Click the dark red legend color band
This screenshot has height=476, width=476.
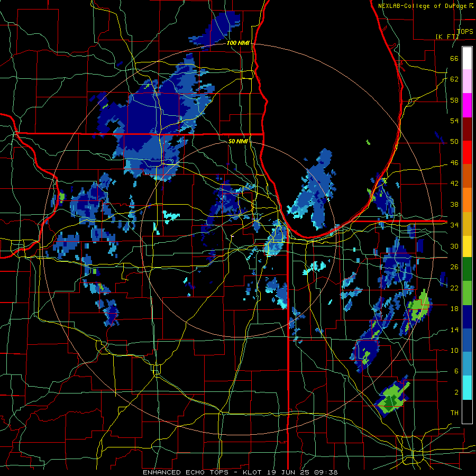click(467, 129)
